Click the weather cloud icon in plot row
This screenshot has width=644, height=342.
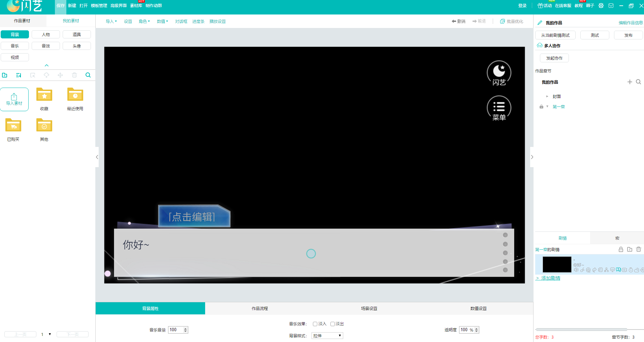tap(637, 270)
